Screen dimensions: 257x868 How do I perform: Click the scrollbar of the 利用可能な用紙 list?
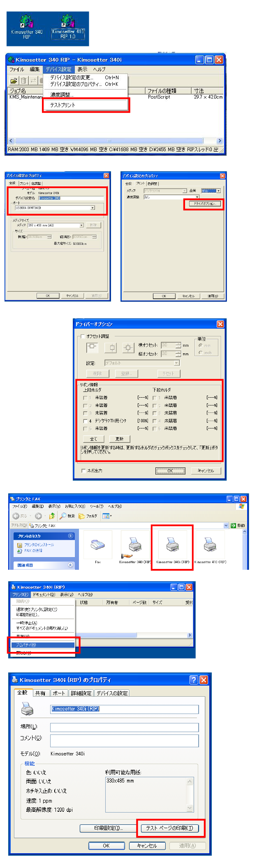click(x=190, y=795)
